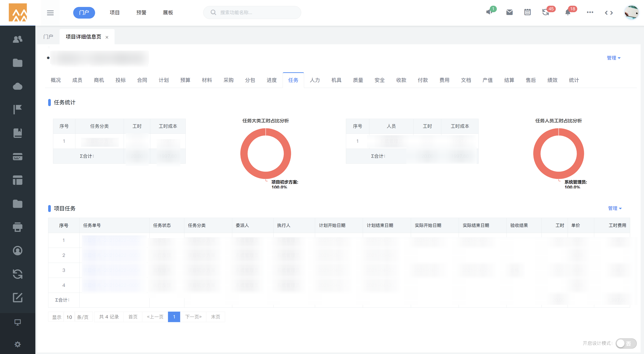Image resolution: width=644 pixels, height=354 pixels.
Task: Click the 末页 pagination button
Action: pyautogui.click(x=215, y=317)
